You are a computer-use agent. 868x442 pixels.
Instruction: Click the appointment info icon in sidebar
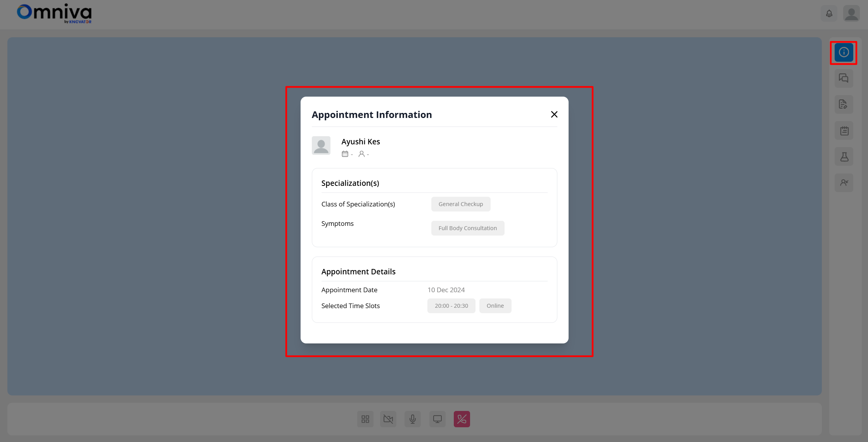(844, 52)
